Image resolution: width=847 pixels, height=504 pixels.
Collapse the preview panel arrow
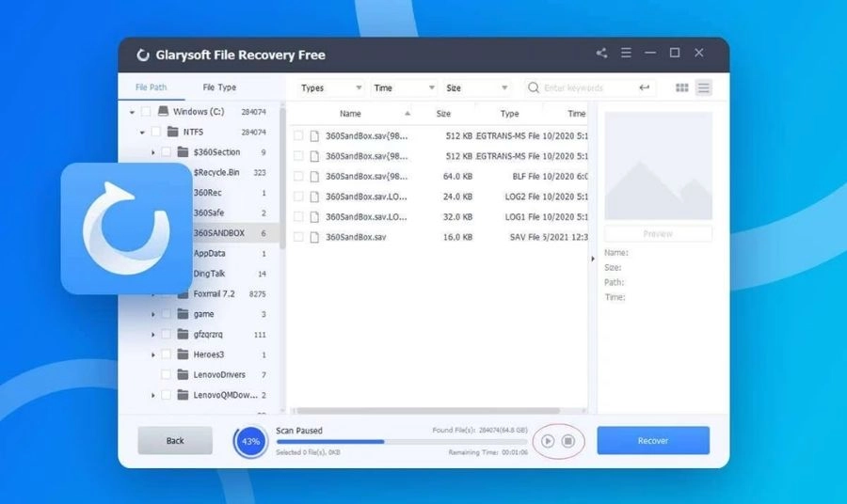click(593, 259)
